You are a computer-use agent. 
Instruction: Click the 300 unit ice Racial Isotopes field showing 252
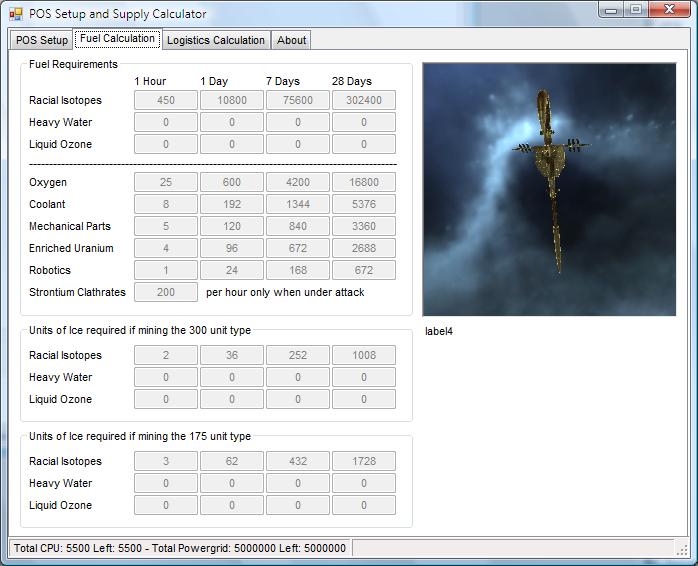point(298,355)
